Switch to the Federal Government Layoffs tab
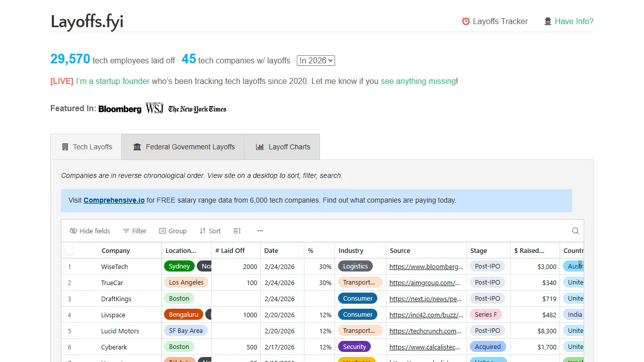 coord(183,147)
